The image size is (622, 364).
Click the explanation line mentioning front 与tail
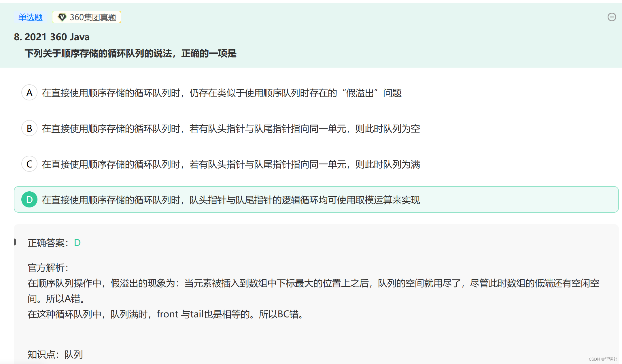pyautogui.click(x=166, y=314)
